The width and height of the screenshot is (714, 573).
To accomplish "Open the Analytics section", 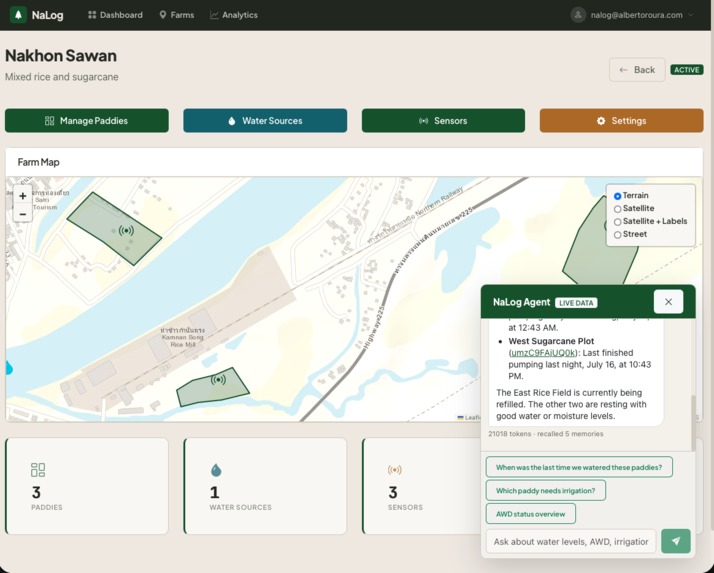I will (234, 15).
